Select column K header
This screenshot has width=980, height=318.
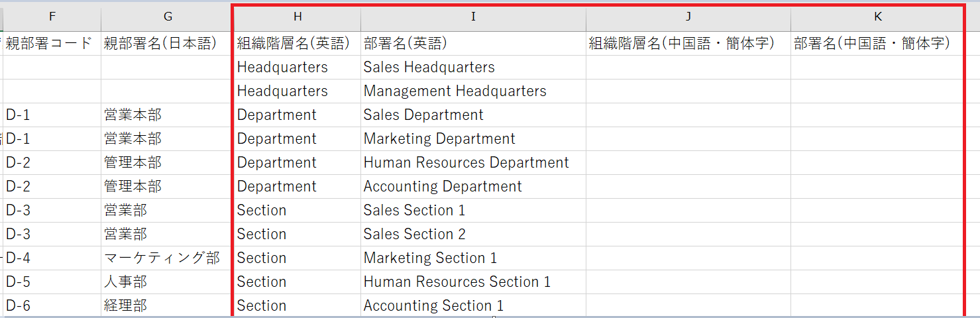(x=877, y=17)
